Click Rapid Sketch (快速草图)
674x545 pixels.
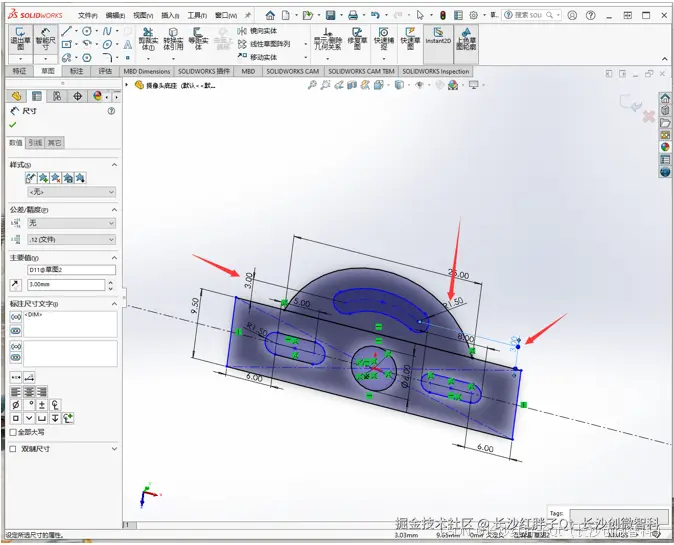(x=410, y=39)
